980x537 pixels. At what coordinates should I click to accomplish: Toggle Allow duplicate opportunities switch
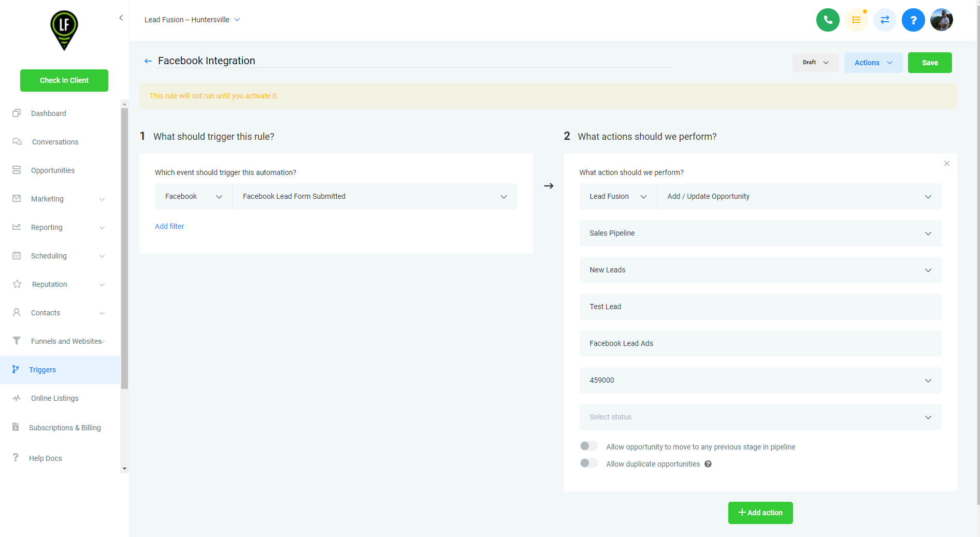589,463
